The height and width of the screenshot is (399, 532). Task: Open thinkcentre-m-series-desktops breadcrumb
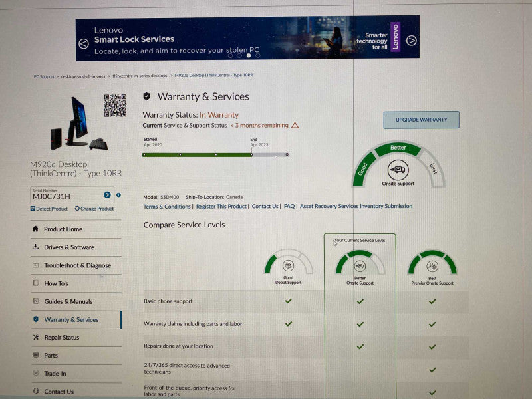[x=140, y=76]
